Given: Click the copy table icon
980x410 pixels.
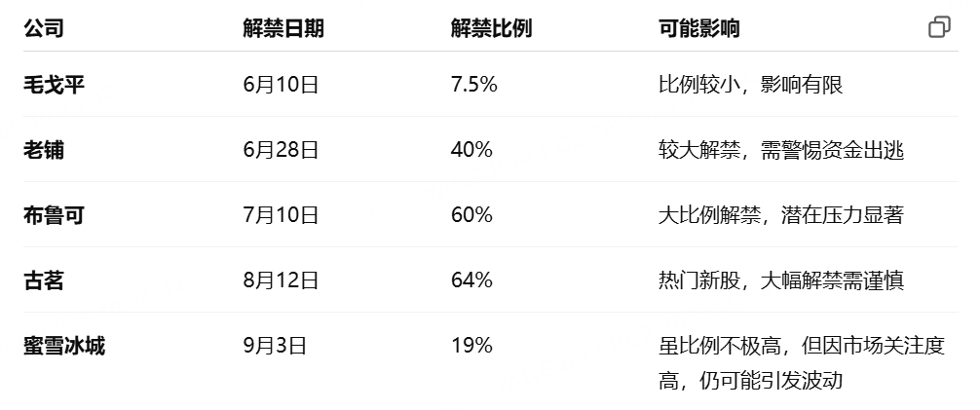Looking at the screenshot, I should coord(939,27).
